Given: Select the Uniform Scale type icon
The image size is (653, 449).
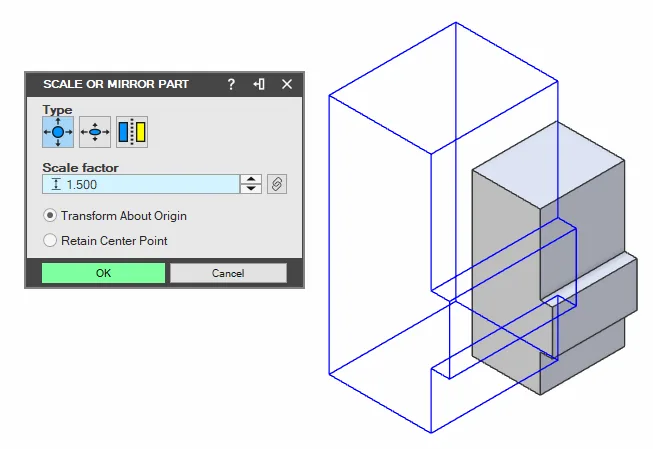Looking at the screenshot, I should point(58,132).
